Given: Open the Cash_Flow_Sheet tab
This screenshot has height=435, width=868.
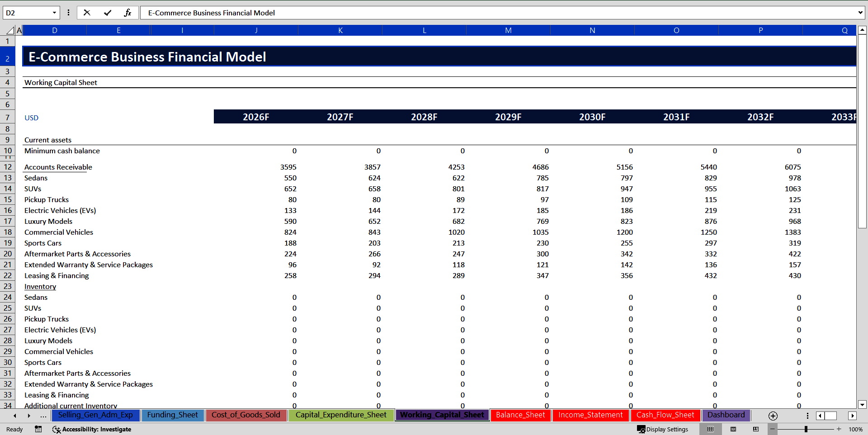Looking at the screenshot, I should point(665,415).
